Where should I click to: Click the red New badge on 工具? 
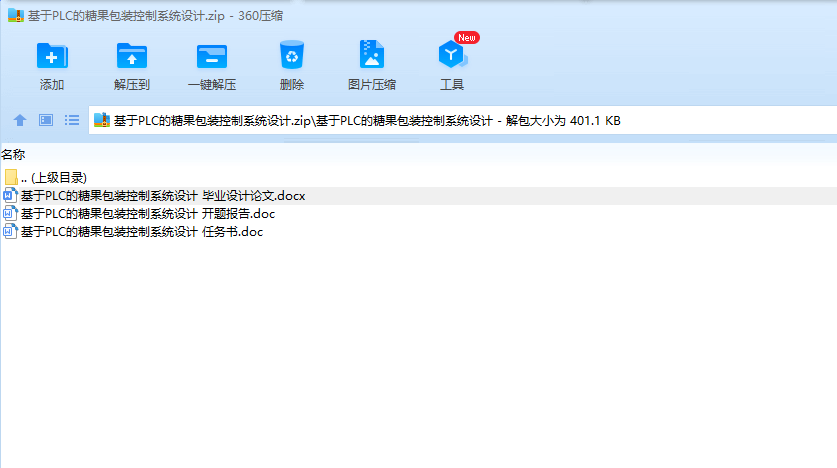(x=467, y=37)
